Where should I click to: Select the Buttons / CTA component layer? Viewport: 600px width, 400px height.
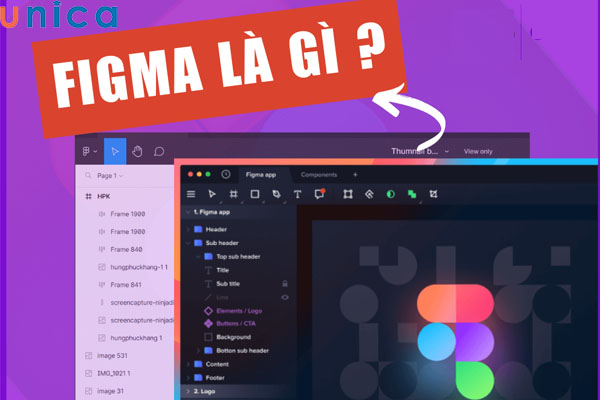(238, 323)
